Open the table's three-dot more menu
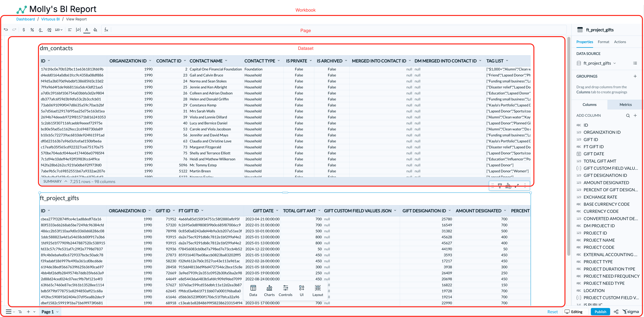 (x=525, y=185)
